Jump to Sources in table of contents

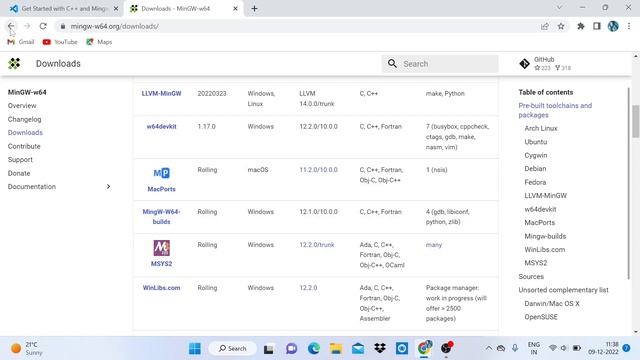[x=531, y=276]
